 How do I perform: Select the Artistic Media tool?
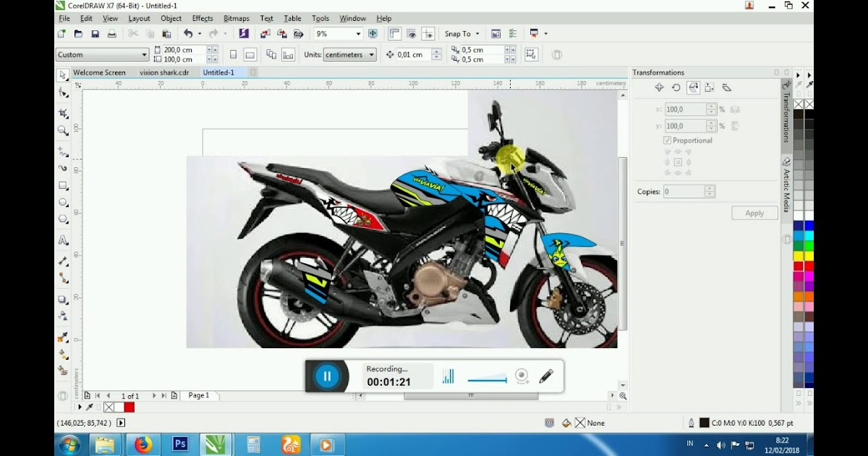click(x=63, y=168)
